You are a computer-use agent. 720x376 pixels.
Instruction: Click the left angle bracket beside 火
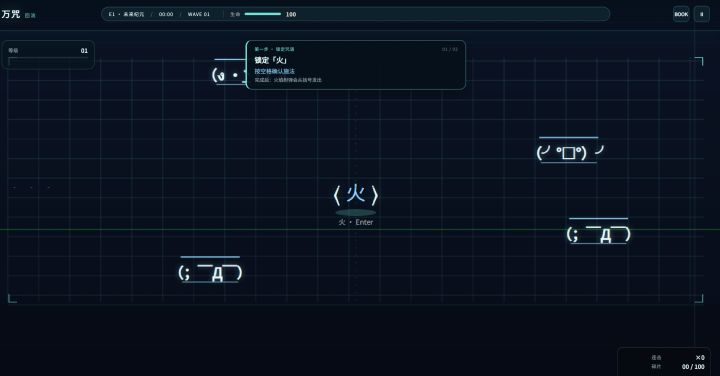point(337,196)
